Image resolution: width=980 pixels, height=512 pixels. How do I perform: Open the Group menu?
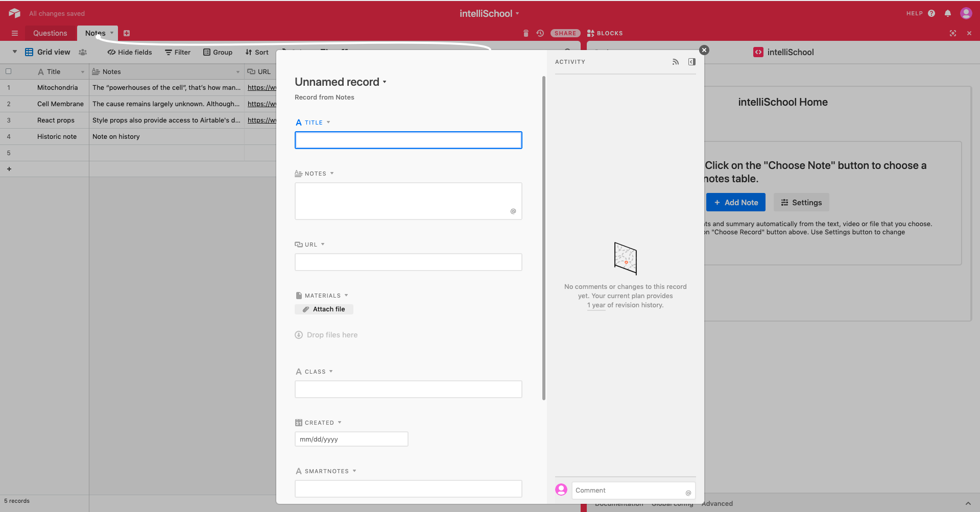(x=218, y=52)
